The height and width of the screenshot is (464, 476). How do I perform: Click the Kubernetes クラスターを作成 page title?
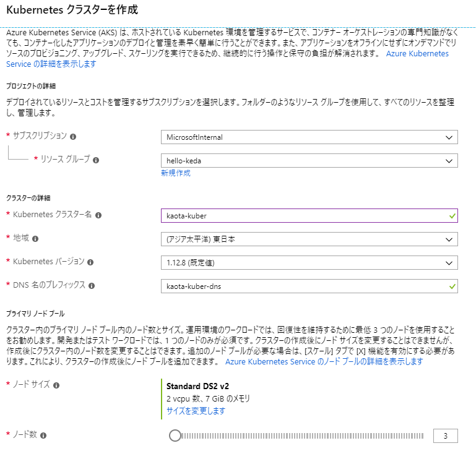coord(72,10)
